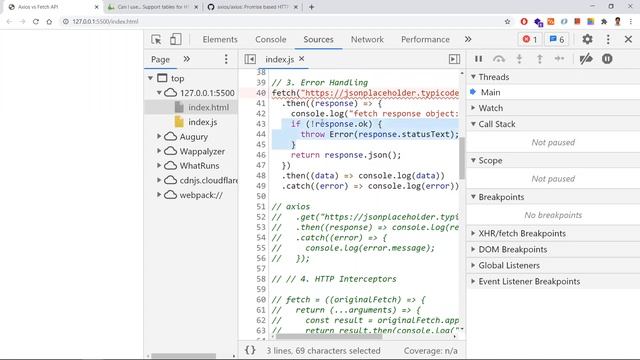Click the step into function icon
Screen dimensions: 640x360
(x=519, y=59)
